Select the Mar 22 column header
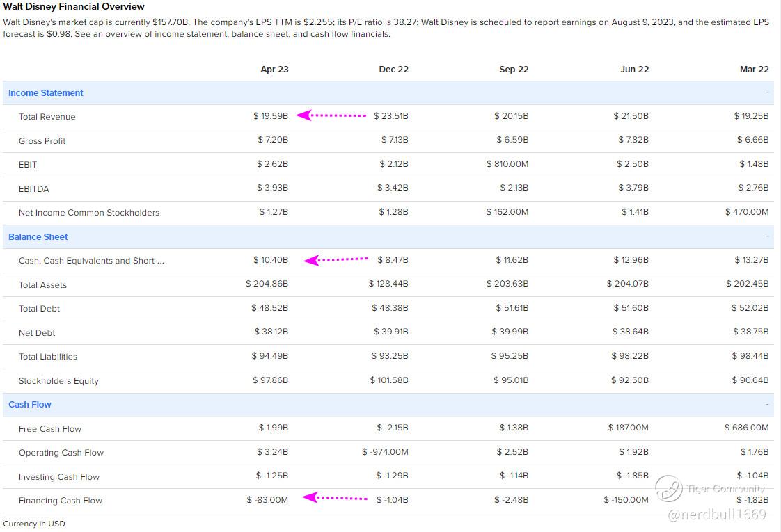Image resolution: width=781 pixels, height=532 pixels. (754, 69)
